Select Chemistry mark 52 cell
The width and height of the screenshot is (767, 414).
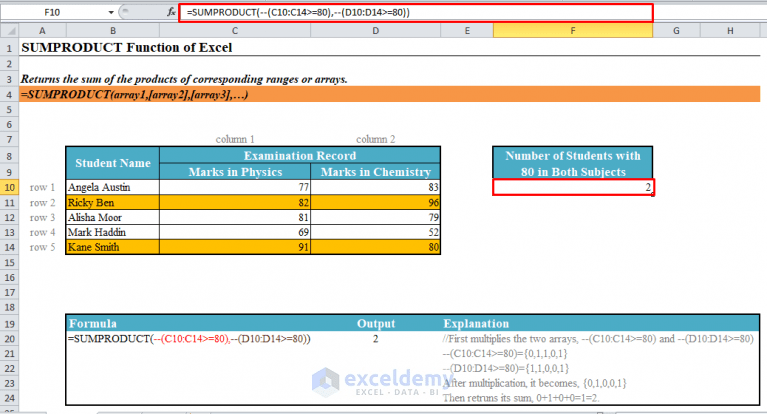click(x=376, y=232)
